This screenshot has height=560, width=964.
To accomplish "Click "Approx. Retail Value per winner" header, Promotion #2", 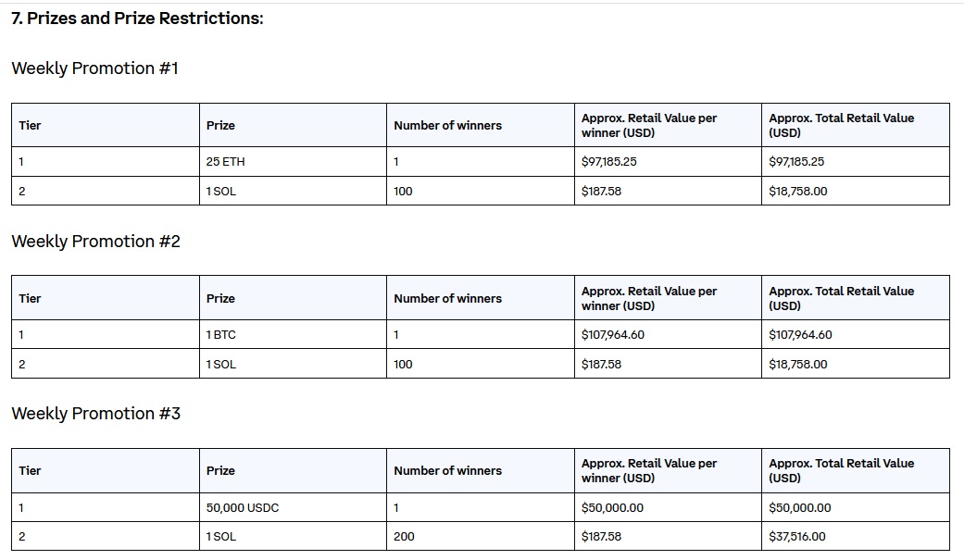I will tap(649, 299).
